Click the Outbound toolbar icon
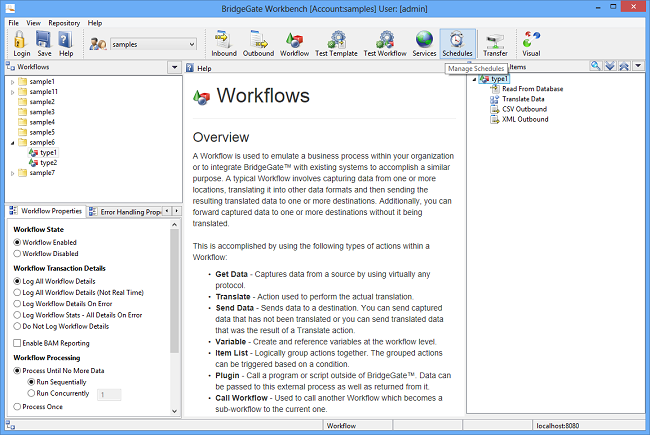This screenshot has width=650, height=435. pos(258,44)
